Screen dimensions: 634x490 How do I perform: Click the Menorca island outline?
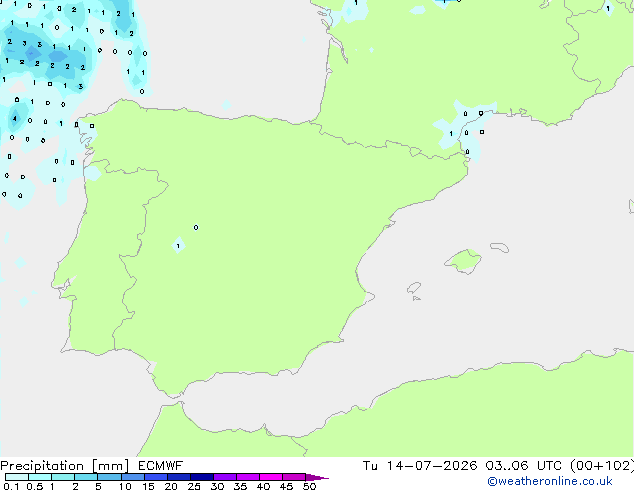click(500, 247)
